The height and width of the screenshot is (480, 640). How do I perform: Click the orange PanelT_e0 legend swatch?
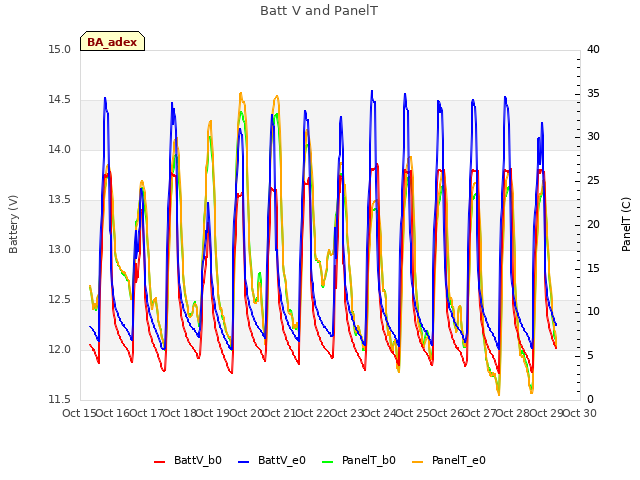tap(418, 462)
